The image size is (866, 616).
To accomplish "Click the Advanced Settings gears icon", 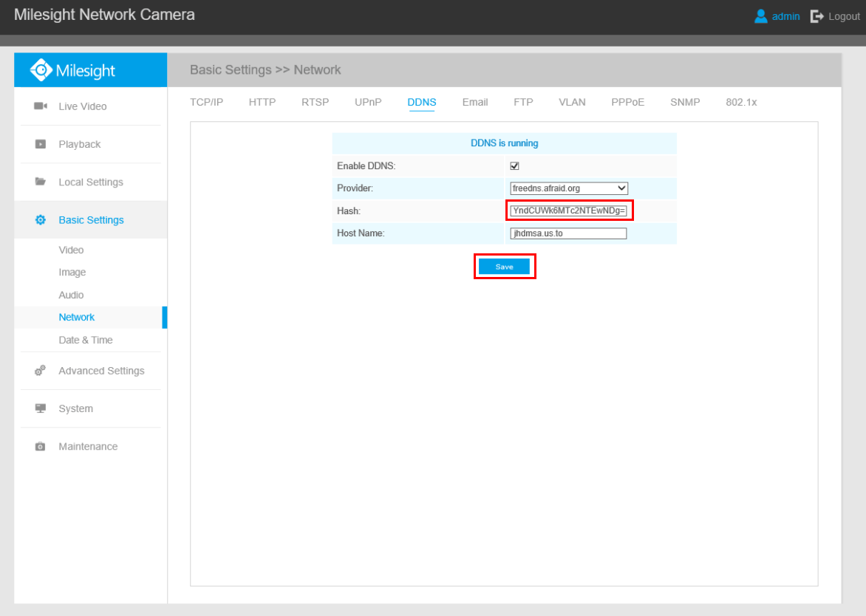I will [41, 370].
